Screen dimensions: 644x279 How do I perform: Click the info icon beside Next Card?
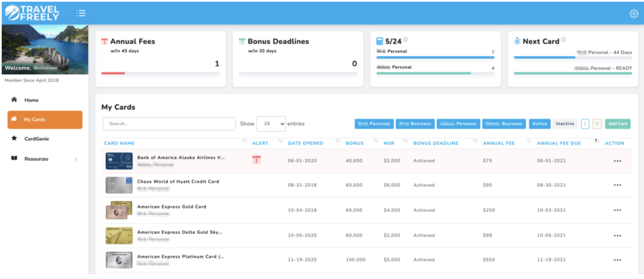point(563,40)
